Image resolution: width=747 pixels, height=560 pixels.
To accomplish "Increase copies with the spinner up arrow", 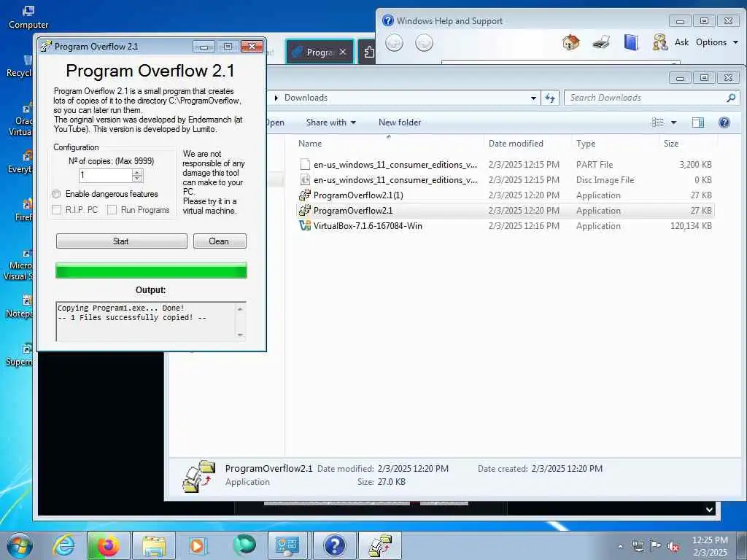I will tap(137, 172).
